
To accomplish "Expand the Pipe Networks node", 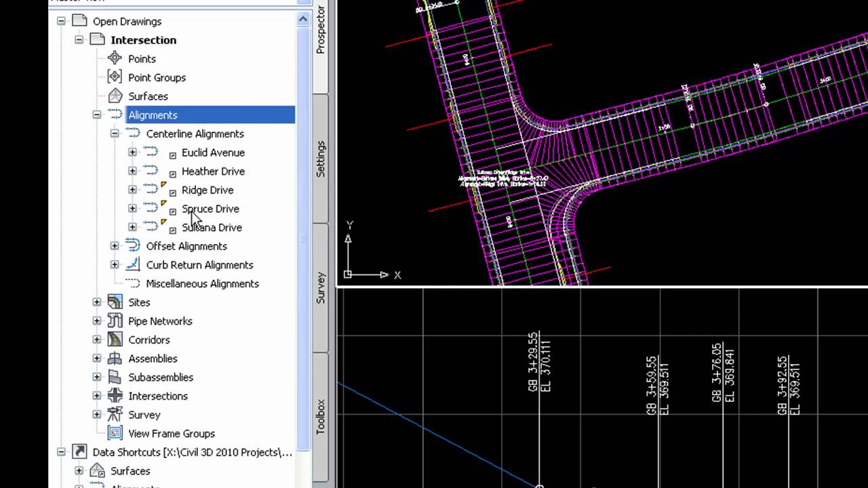I will [97, 321].
